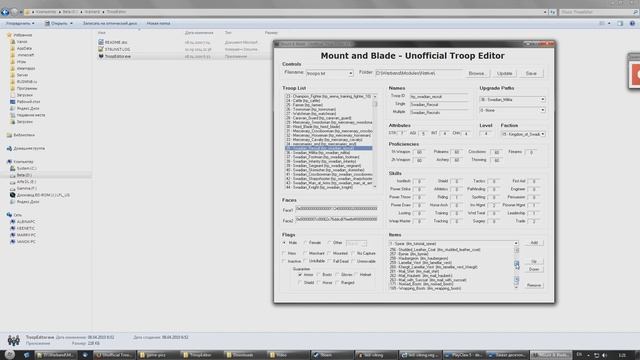Open the Organize dropdown in Explorer toolbar
The image size is (640, 360).
click(x=20, y=23)
